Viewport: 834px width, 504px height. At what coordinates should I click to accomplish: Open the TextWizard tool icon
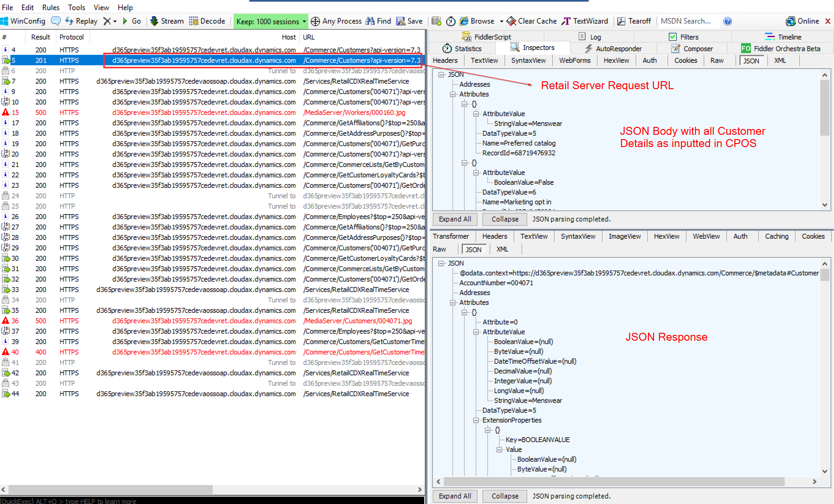coord(566,21)
